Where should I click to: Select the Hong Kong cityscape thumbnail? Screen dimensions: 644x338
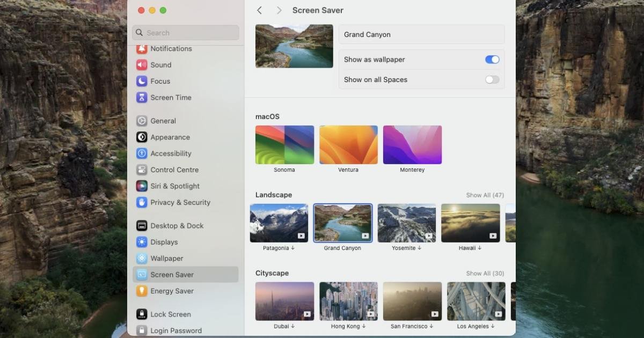click(348, 301)
